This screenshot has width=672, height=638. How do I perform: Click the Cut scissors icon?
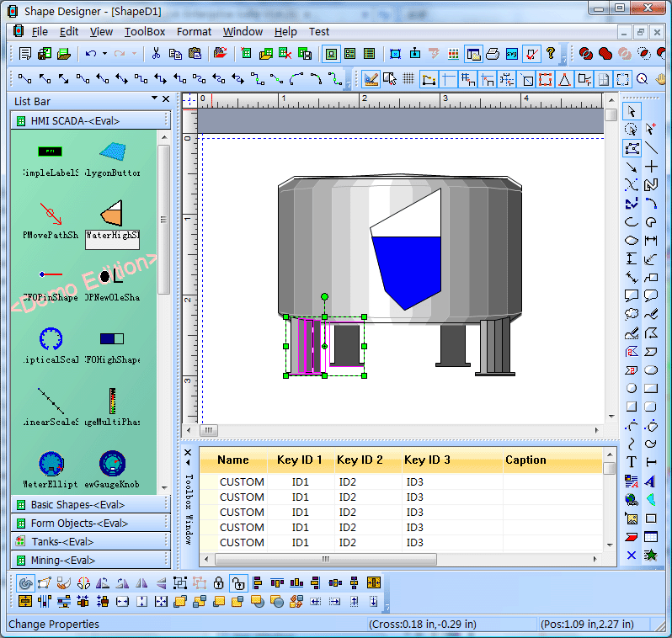click(156, 53)
